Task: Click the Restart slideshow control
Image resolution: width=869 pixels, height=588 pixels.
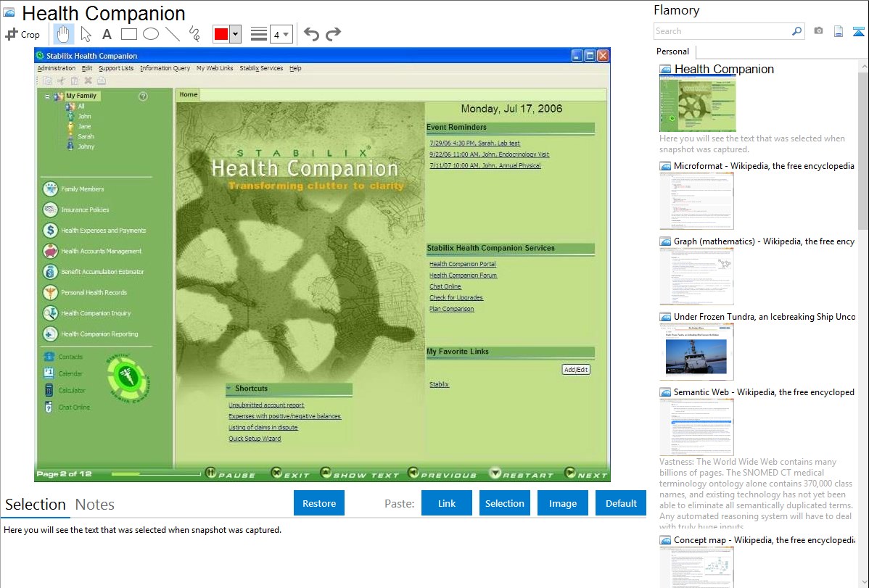Action: point(522,474)
